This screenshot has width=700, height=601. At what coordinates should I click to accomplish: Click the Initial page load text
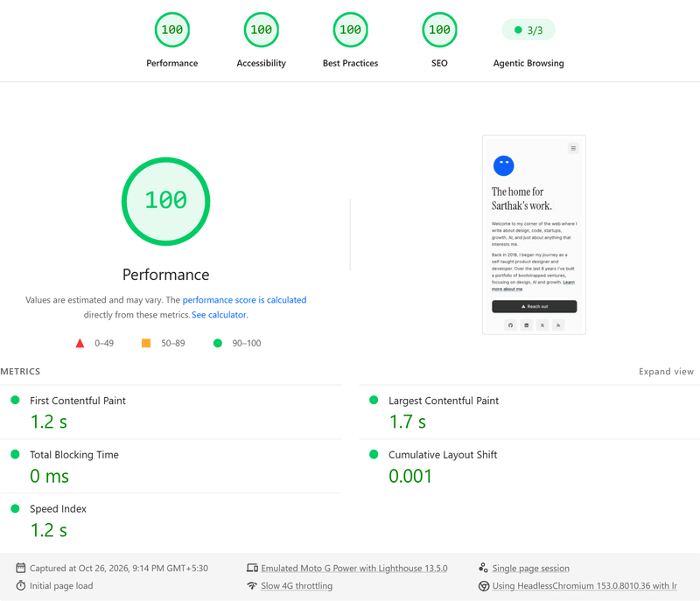pyautogui.click(x=61, y=585)
